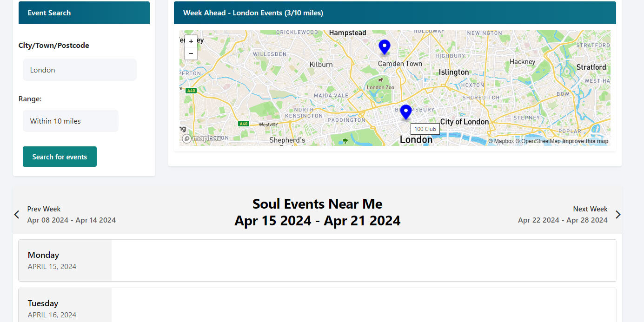644x322 pixels.
Task: Click the London Zoo map marker
Action: click(380, 80)
